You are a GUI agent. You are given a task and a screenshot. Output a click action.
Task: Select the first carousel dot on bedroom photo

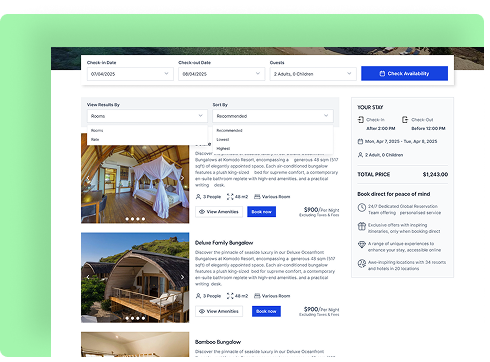(127, 219)
